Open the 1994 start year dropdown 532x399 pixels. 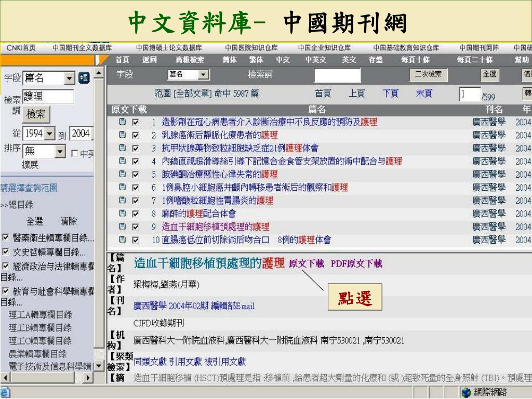[x=39, y=134]
